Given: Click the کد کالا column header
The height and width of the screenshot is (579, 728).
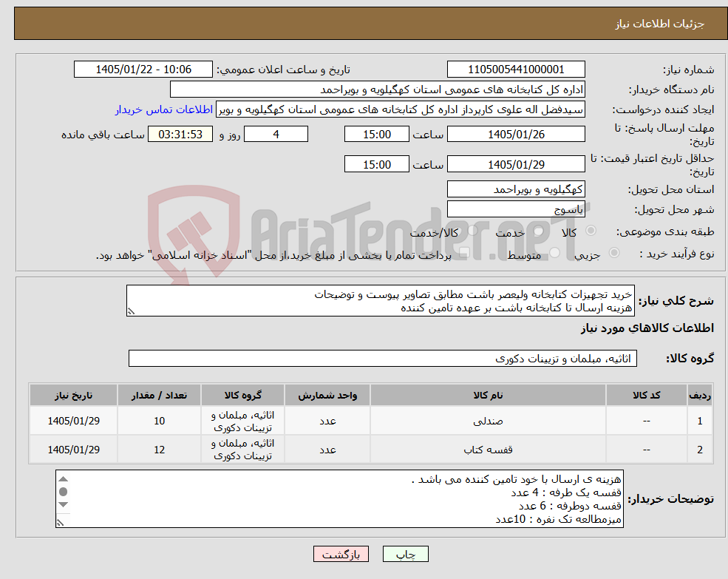Looking at the screenshot, I should [646, 395].
